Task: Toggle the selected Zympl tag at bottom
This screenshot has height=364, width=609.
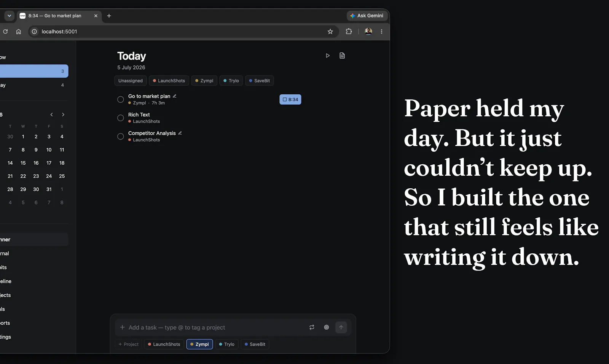Action: (x=199, y=344)
